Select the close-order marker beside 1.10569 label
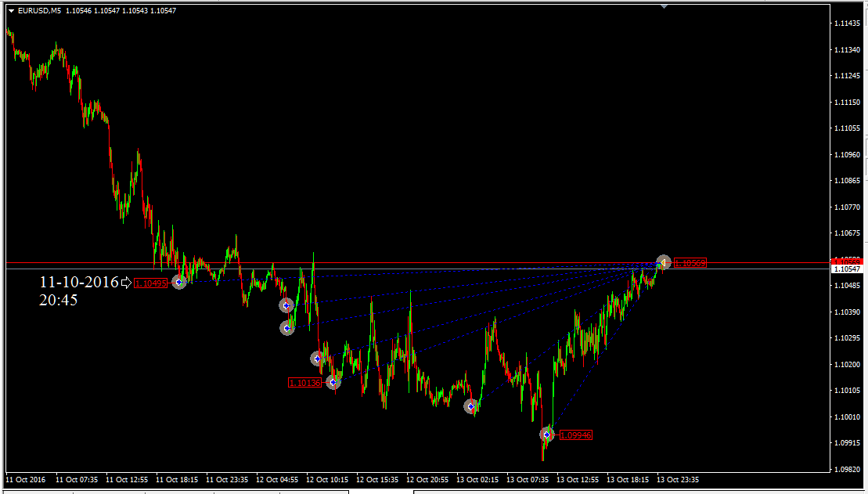Viewport: 868px width, 494px height. 663,262
